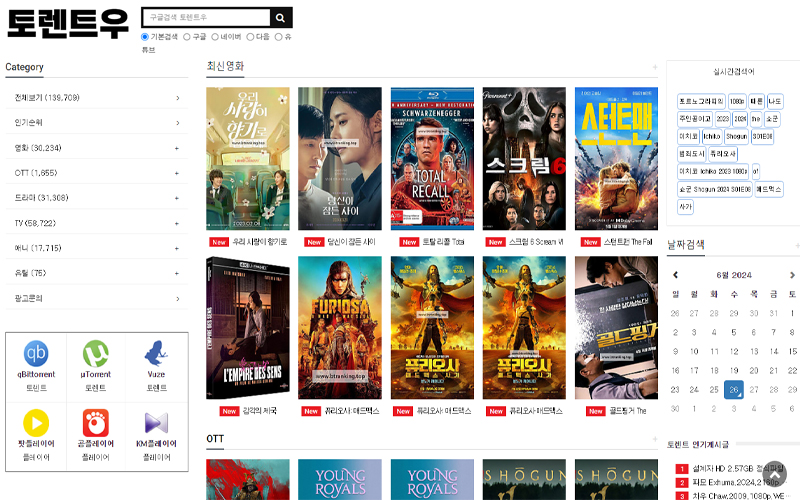Screen dimensions: 800x500
Task: Open the Total Recall Schwarzenegger poster
Action: [x=432, y=159]
